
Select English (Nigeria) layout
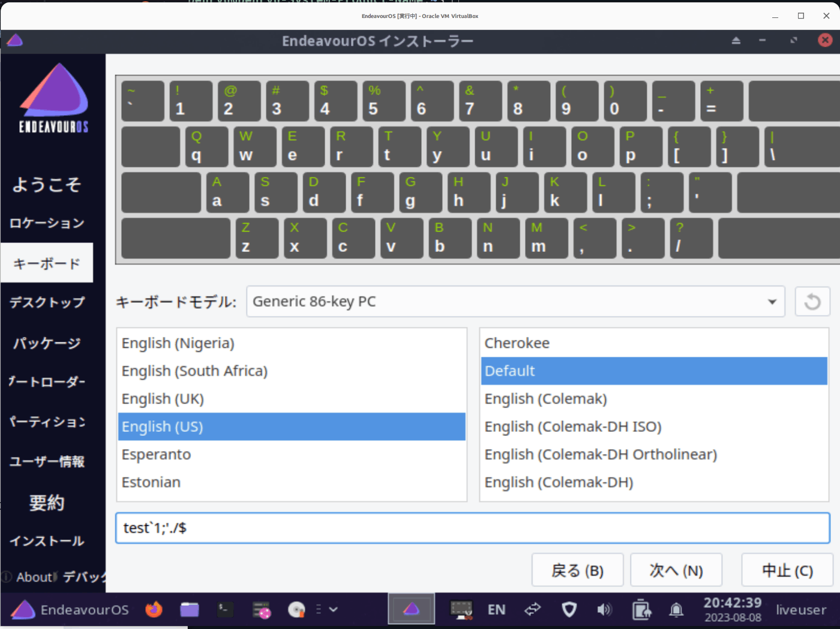[292, 343]
